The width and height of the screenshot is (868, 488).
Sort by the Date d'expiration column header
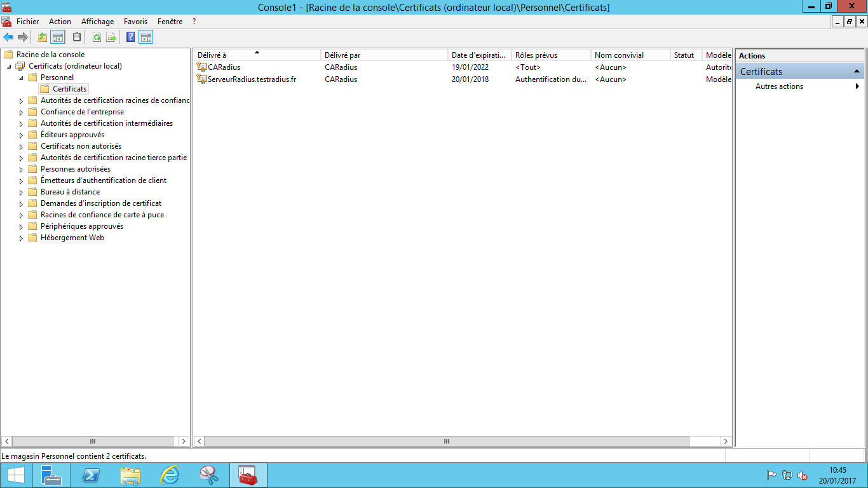[478, 55]
